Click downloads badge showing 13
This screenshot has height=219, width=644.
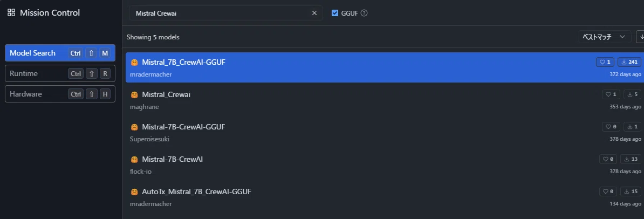pyautogui.click(x=631, y=159)
